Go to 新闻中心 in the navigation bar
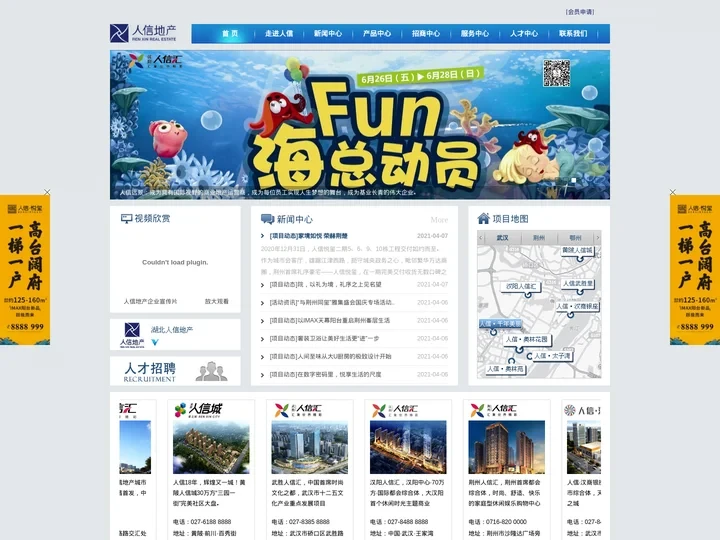 click(328, 34)
